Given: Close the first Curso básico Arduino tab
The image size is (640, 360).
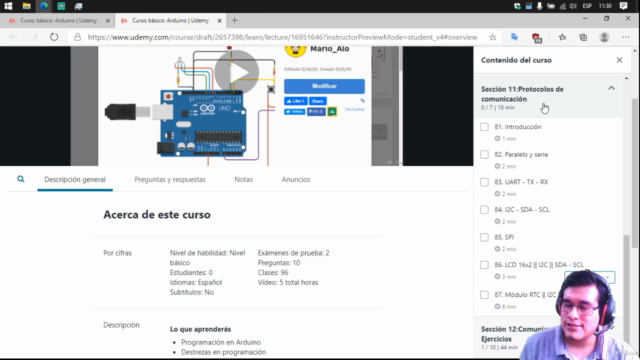Looking at the screenshot, I should coord(108,20).
